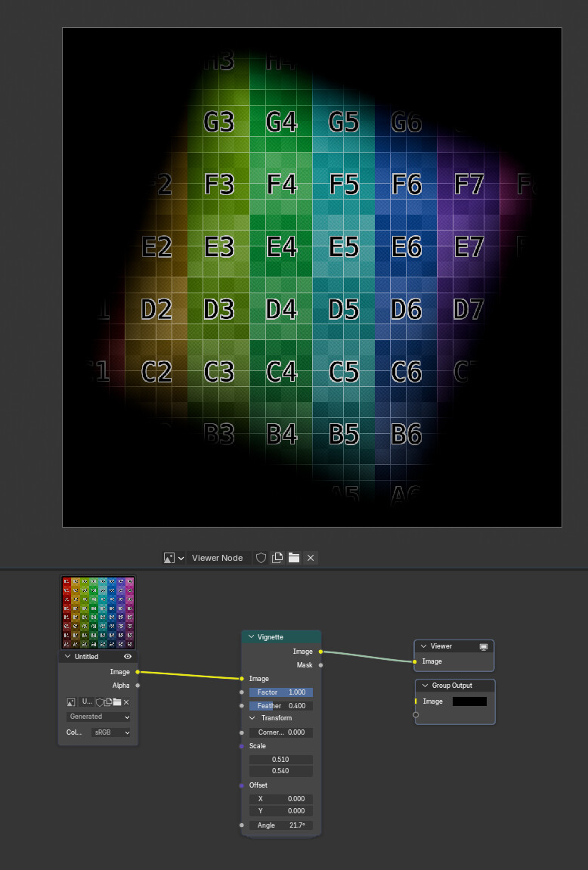Viewport: 588px width, 870px height.
Task: Click the Factor input socket on Vignette
Action: pos(242,692)
